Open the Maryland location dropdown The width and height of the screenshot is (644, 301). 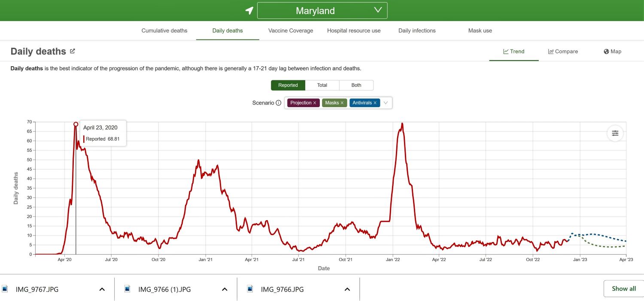pos(322,11)
